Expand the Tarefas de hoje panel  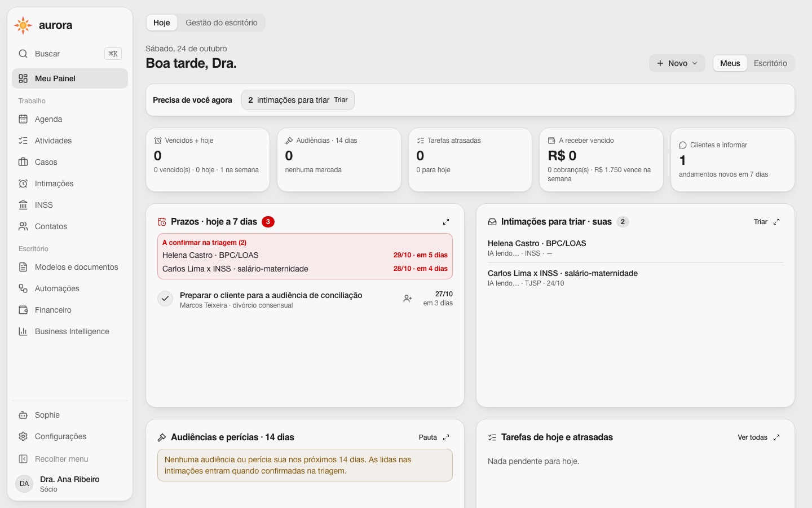pos(776,437)
